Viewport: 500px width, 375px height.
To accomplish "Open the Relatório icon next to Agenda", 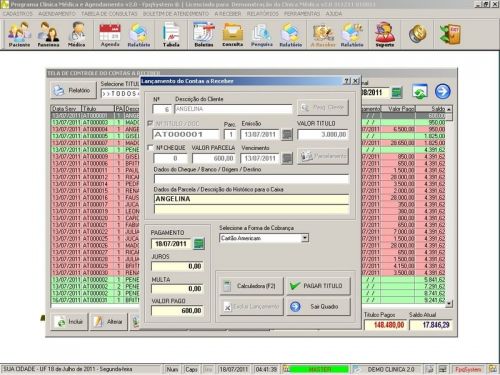I will [139, 34].
